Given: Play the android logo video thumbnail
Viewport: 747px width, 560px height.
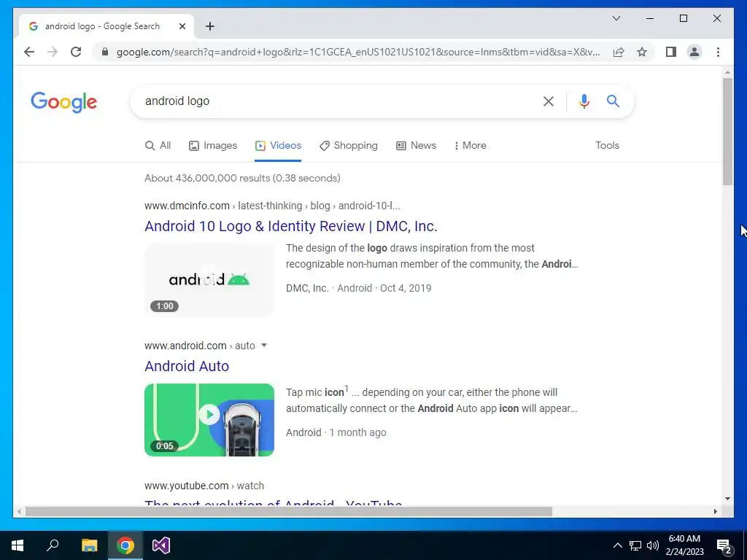Looking at the screenshot, I should pos(209,279).
